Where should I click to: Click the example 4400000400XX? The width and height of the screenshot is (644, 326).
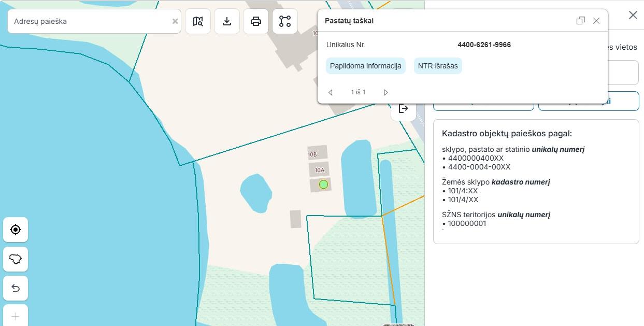(476, 158)
